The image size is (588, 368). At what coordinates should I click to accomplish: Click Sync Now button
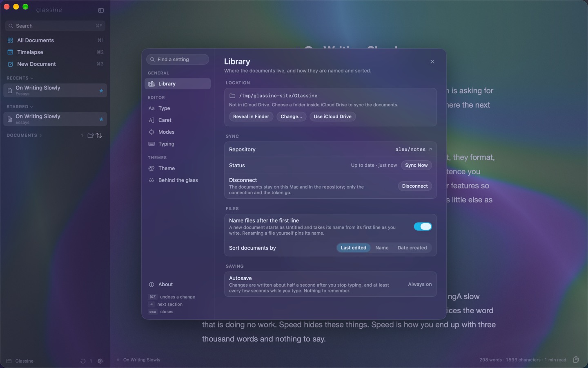click(x=416, y=165)
